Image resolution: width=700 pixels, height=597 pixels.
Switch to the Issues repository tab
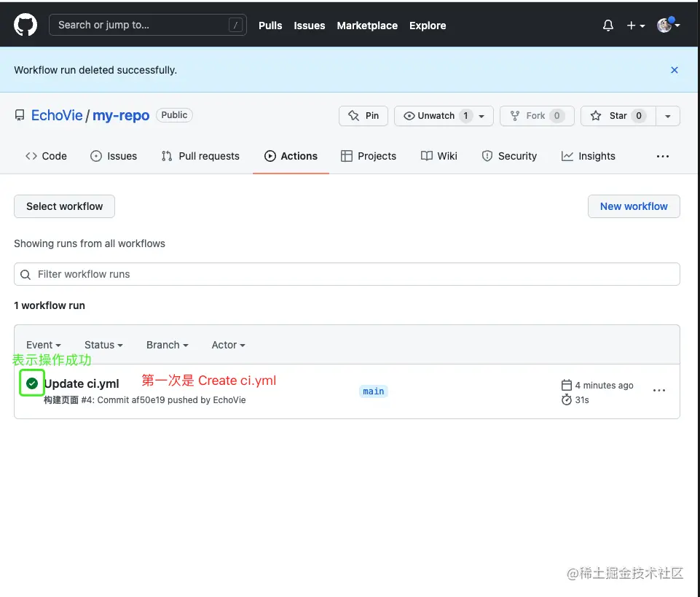point(114,156)
